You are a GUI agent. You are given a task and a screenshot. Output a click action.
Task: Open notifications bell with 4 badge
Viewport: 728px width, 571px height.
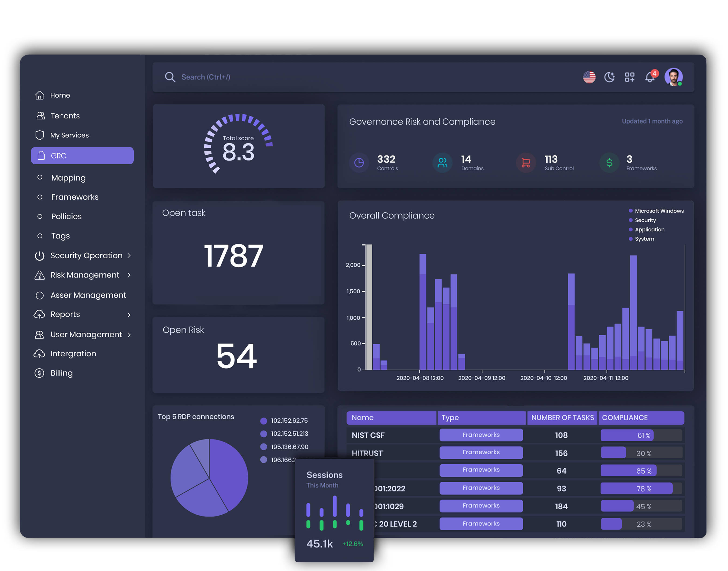tap(651, 76)
